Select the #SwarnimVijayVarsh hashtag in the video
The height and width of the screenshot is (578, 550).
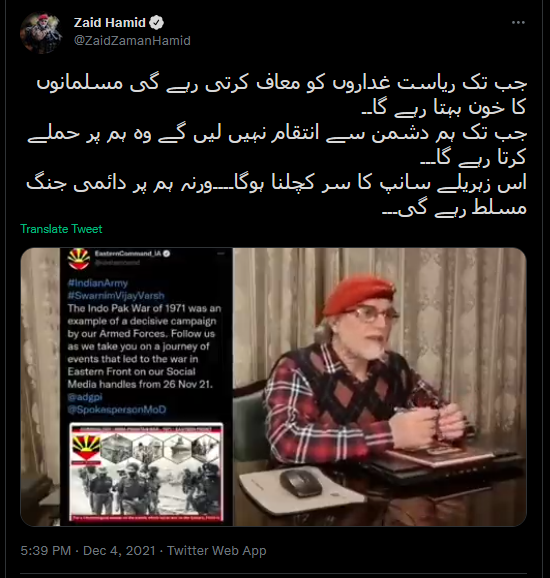point(116,296)
